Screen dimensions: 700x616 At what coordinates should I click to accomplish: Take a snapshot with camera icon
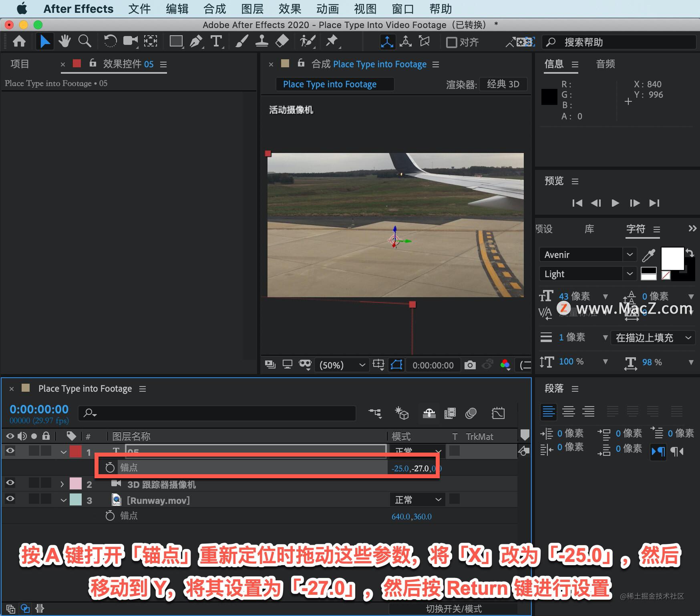point(470,365)
